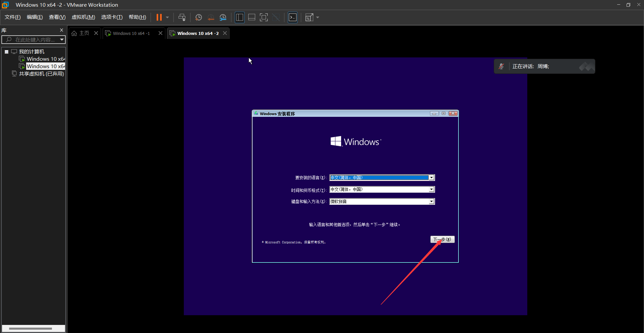
Task: Click the monitor icon beside 我的计算机
Action: [14, 52]
